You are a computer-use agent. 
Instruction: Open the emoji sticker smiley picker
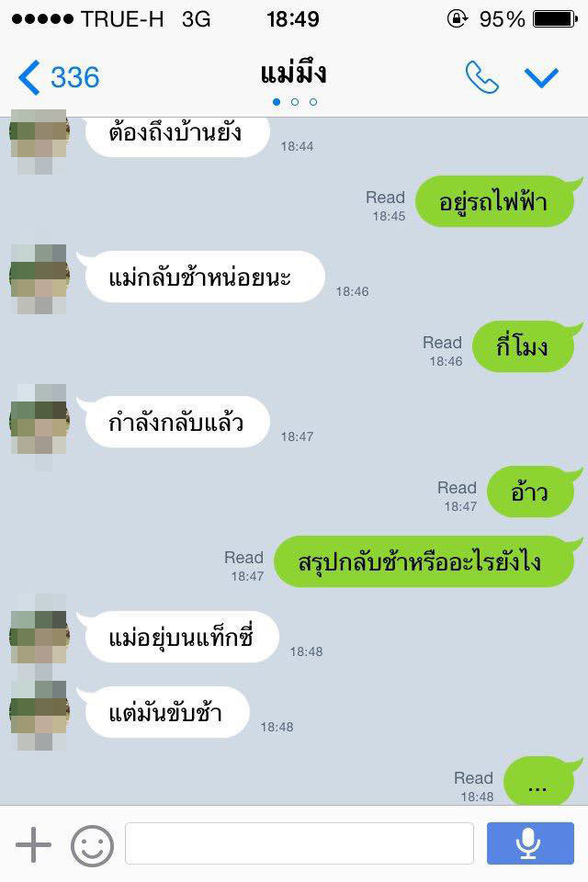coord(92,845)
